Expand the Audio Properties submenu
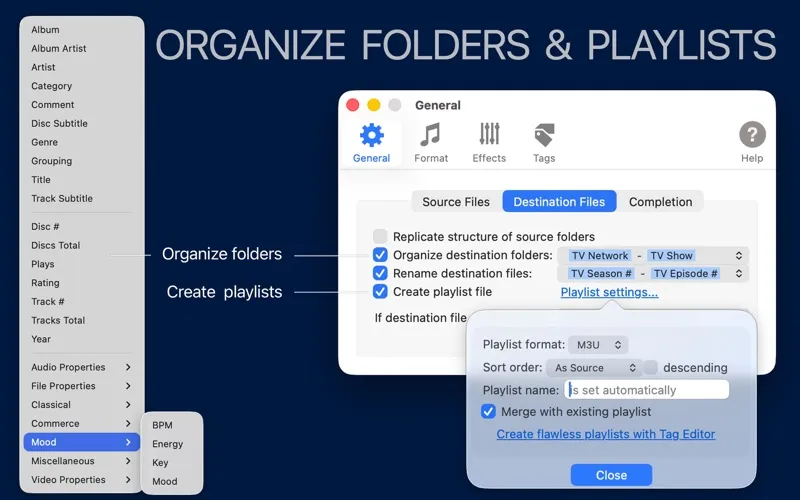 [81, 367]
